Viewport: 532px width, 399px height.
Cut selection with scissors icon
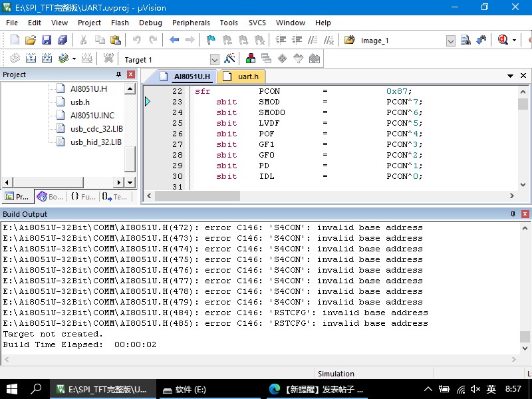pos(83,40)
